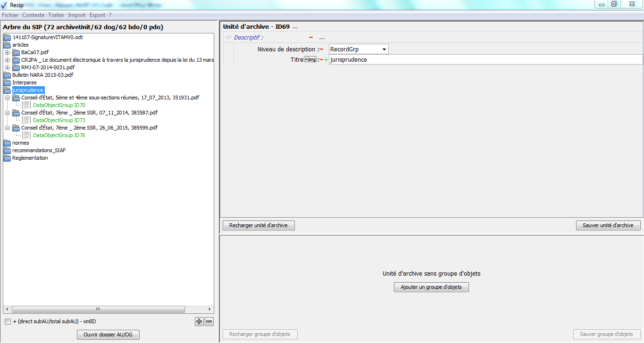Click the ellipsis after Unité d'archive ID69
Viewport: 644px width, 343px height.
tap(295, 27)
